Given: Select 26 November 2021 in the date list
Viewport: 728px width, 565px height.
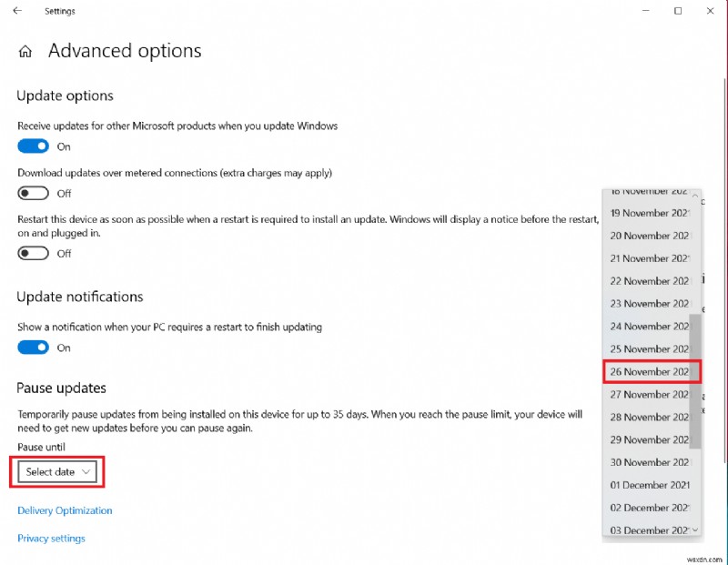Looking at the screenshot, I should pyautogui.click(x=650, y=371).
